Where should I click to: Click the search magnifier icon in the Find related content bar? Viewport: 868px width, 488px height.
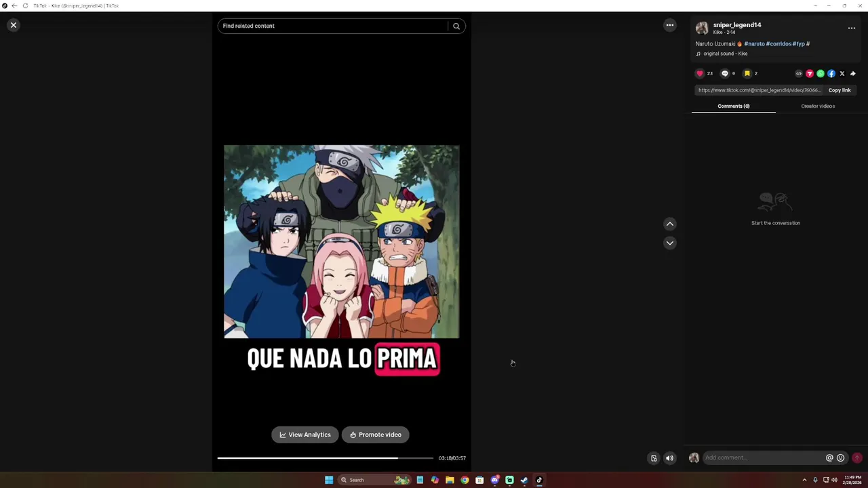tap(456, 26)
